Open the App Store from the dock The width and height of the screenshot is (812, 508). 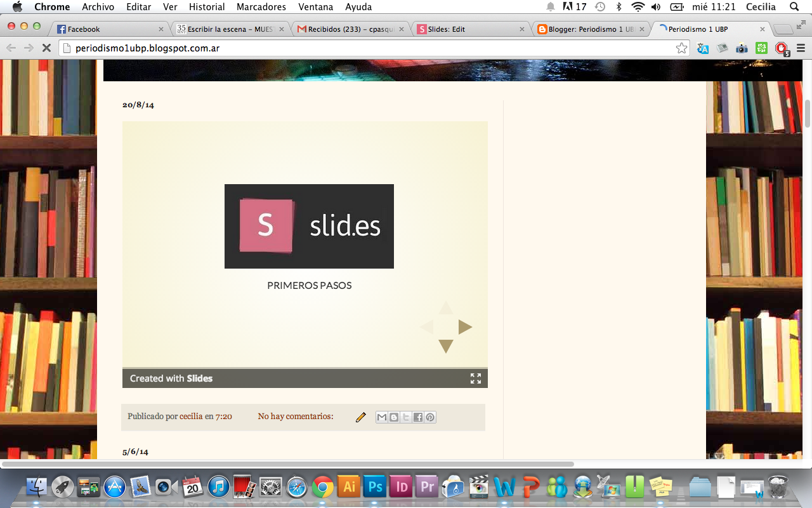tap(115, 487)
